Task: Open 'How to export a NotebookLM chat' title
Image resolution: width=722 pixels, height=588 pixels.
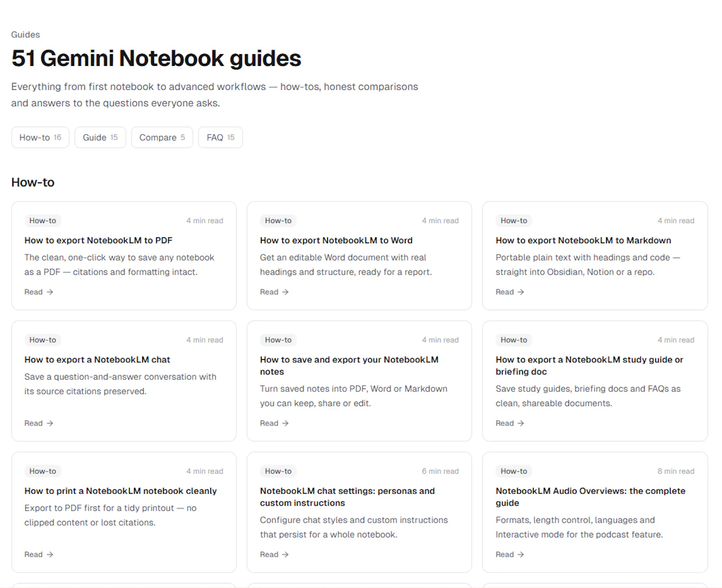Action: point(97,360)
